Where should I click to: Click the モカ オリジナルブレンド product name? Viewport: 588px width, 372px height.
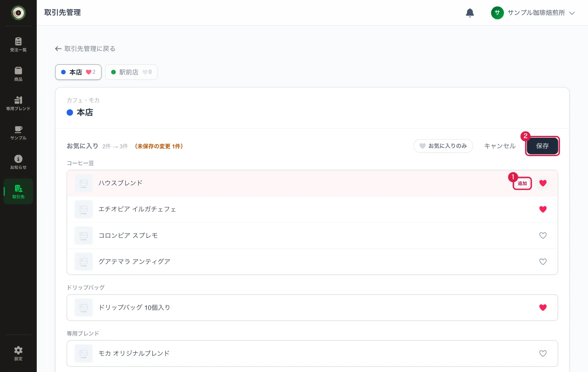click(134, 353)
